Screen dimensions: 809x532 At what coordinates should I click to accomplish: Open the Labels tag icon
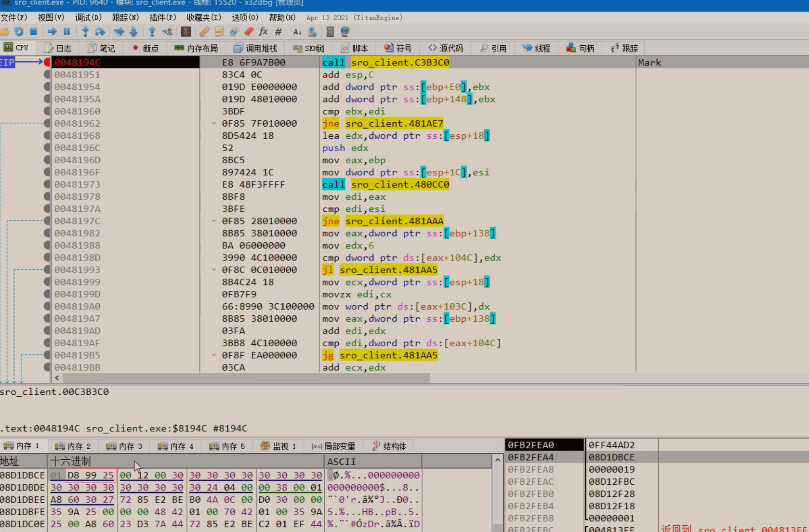234,32
